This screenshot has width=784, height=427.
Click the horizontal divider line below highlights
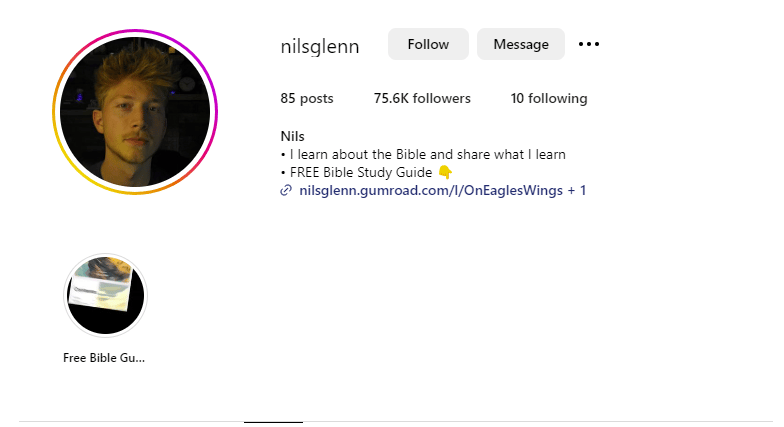[396, 422]
